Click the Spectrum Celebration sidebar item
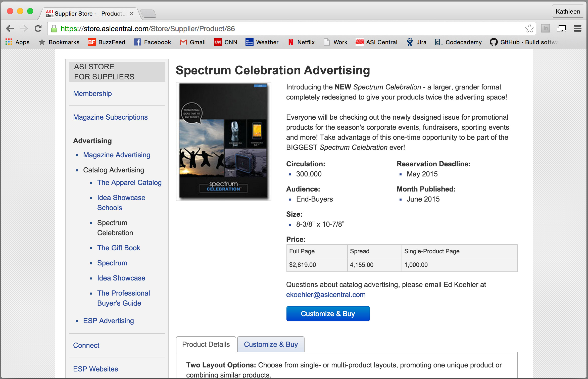 (115, 228)
